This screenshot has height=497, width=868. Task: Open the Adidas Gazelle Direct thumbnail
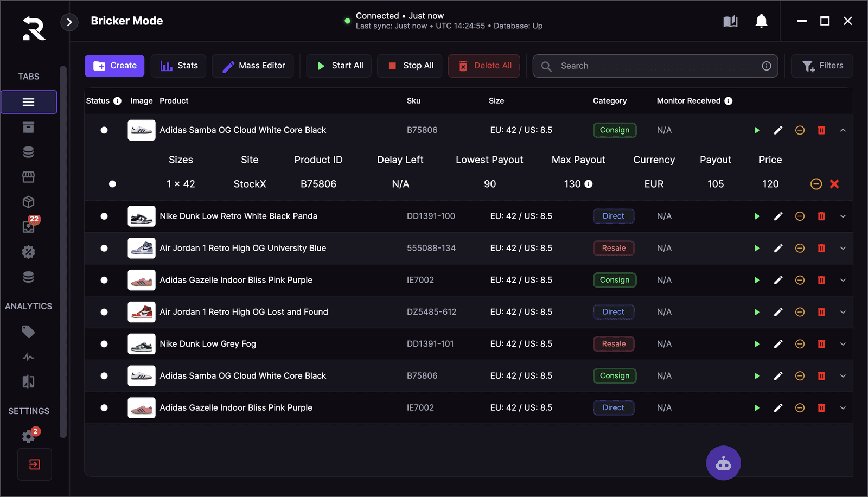pyautogui.click(x=142, y=408)
